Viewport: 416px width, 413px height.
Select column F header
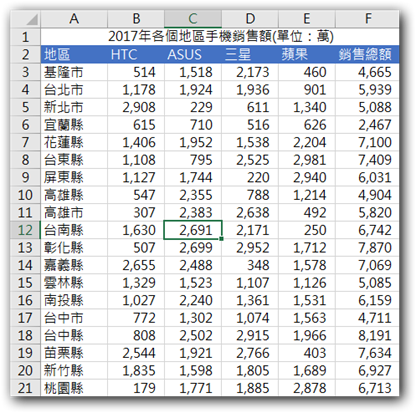point(367,19)
